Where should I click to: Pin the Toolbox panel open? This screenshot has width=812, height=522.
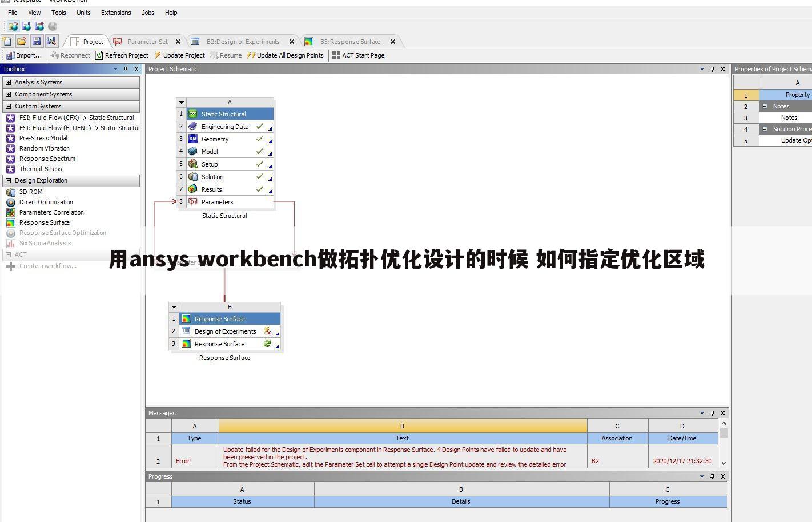coord(126,68)
